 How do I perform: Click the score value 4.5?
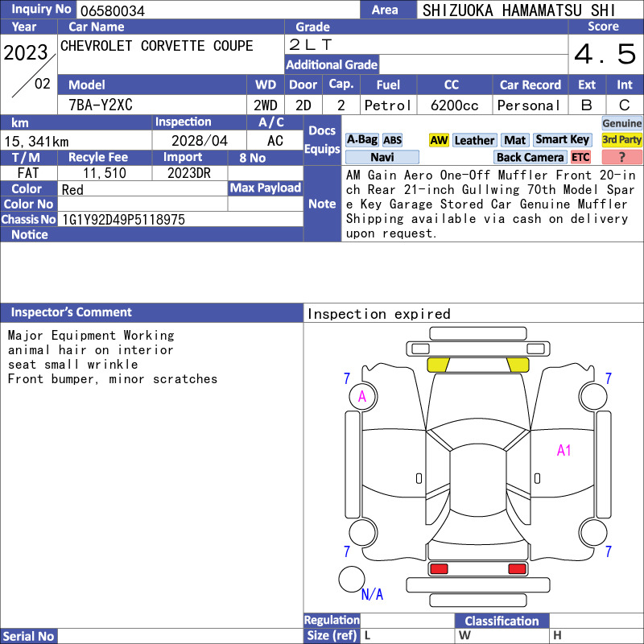point(605,54)
